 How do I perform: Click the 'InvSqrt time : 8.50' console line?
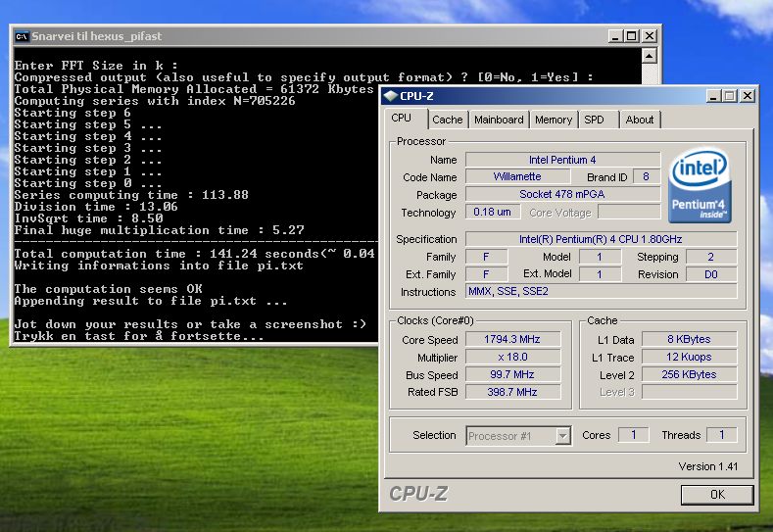point(88,218)
